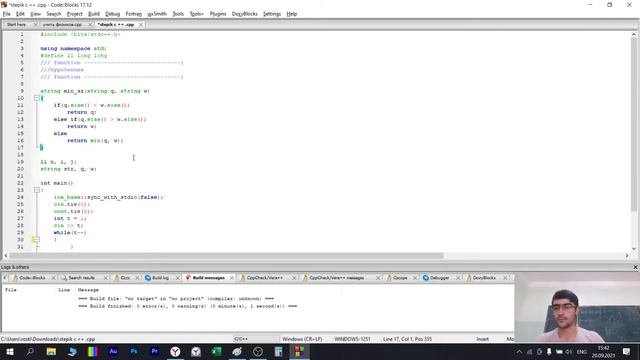Image resolution: width=640 pixels, height=360 pixels.
Task: Collapse the while loop fold at line 30
Action: pyautogui.click(x=37, y=240)
